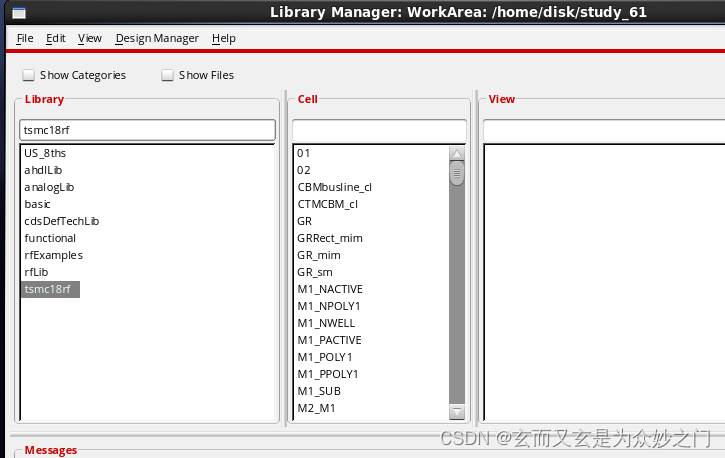Select the US_8ths library
725x458 pixels.
coord(45,153)
